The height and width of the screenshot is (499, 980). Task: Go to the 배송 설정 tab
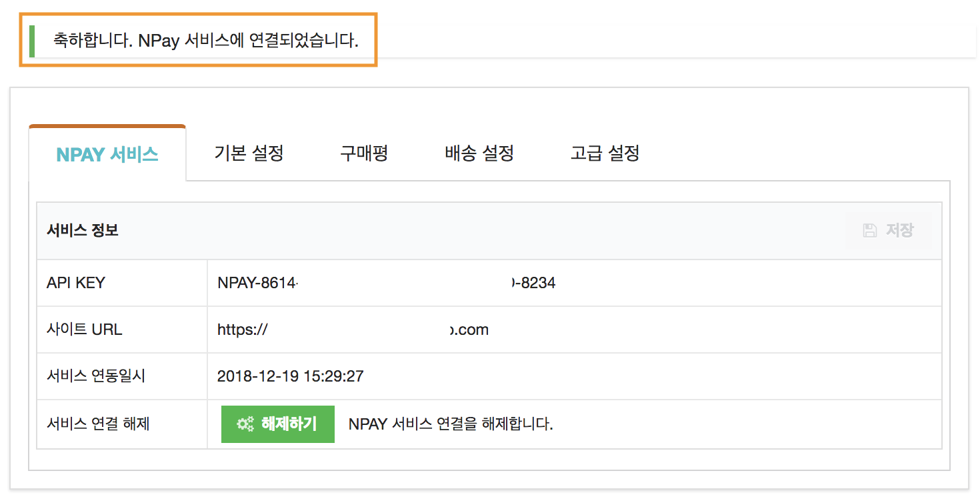pos(479,153)
